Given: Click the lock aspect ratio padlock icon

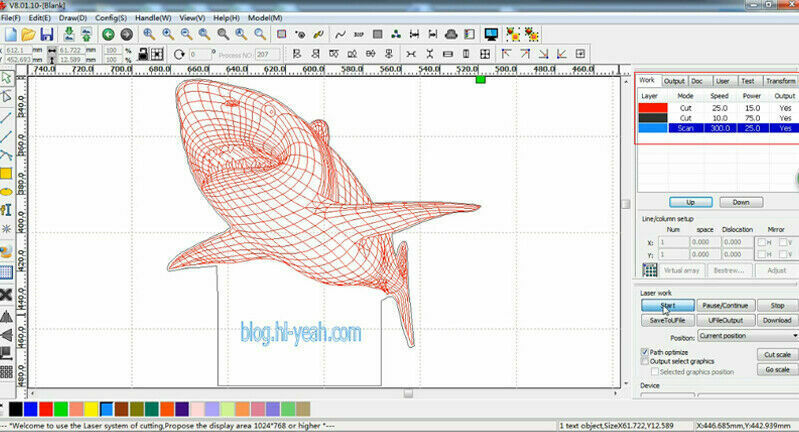Looking at the screenshot, I should click(143, 53).
